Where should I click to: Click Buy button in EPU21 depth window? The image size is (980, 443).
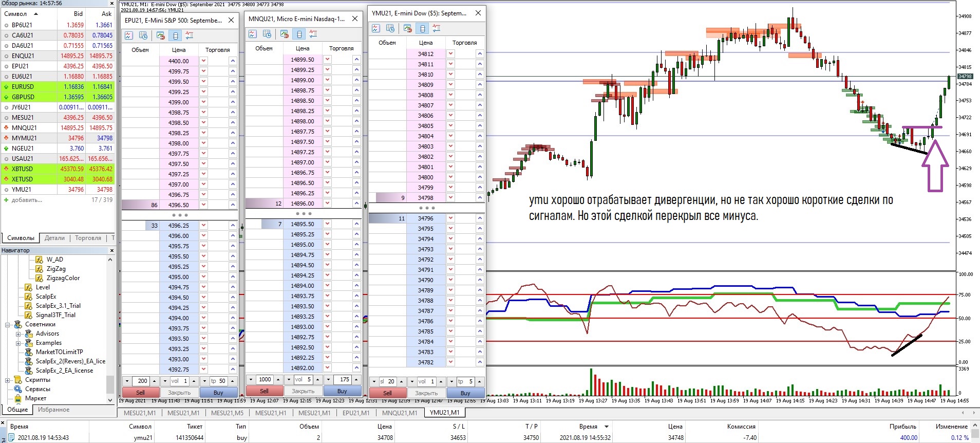pyautogui.click(x=218, y=393)
